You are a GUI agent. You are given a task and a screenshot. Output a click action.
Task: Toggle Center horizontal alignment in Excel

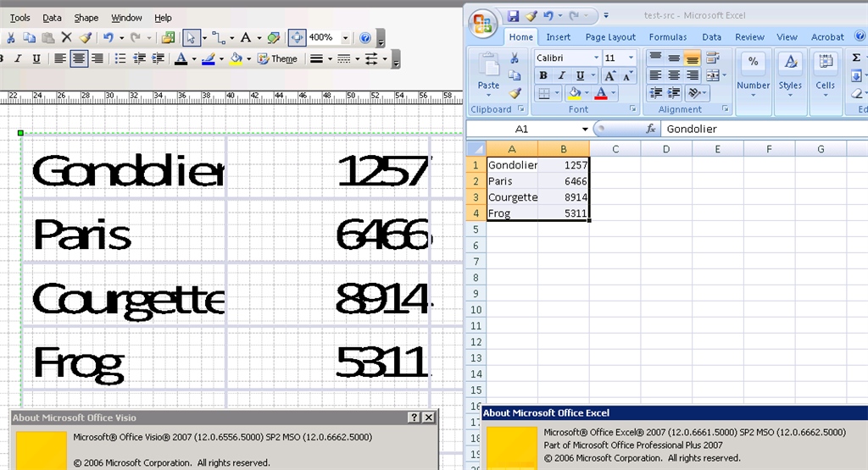click(x=674, y=75)
